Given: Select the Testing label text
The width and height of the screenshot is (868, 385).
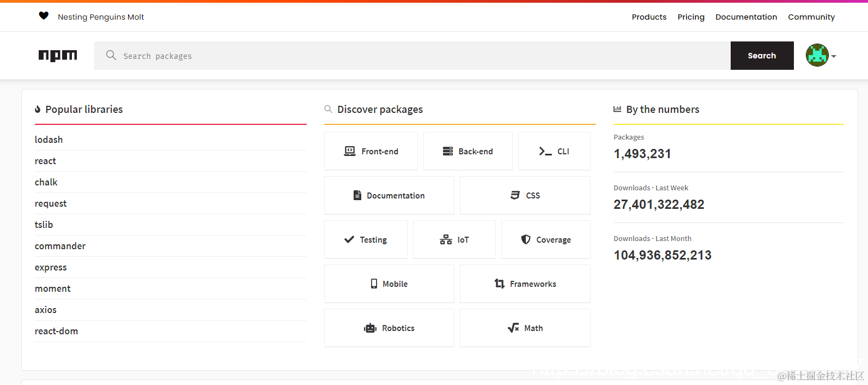Looking at the screenshot, I should tap(373, 240).
